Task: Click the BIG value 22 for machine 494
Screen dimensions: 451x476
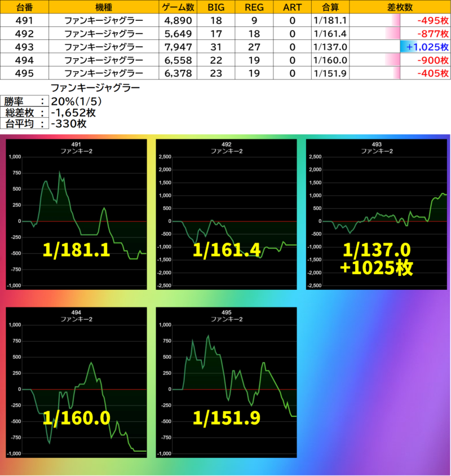Action: (216, 60)
